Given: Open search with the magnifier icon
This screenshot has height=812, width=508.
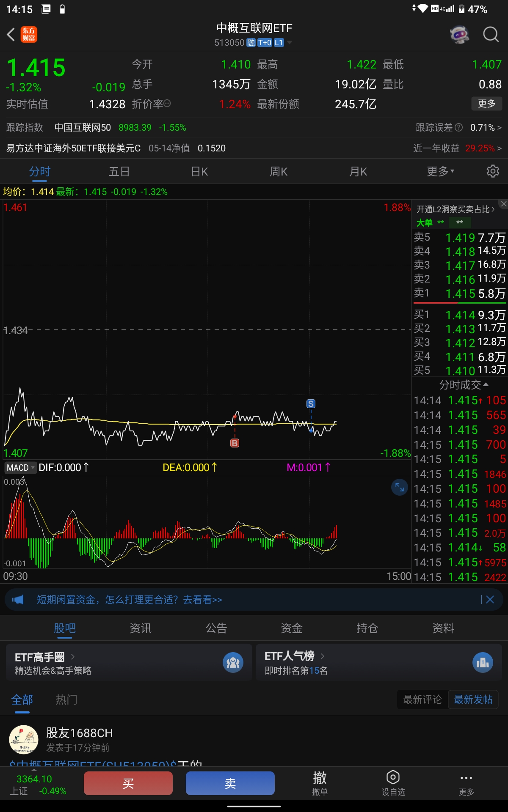Looking at the screenshot, I should click(491, 34).
